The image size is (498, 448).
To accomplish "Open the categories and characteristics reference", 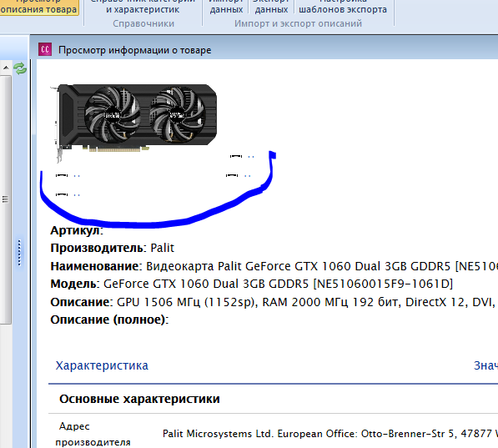I will [x=143, y=7].
